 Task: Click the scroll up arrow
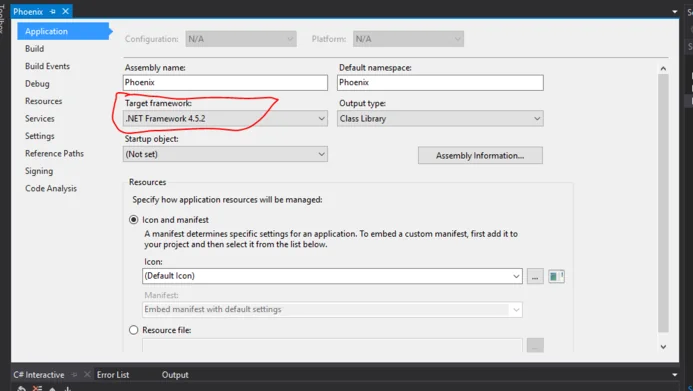click(663, 68)
